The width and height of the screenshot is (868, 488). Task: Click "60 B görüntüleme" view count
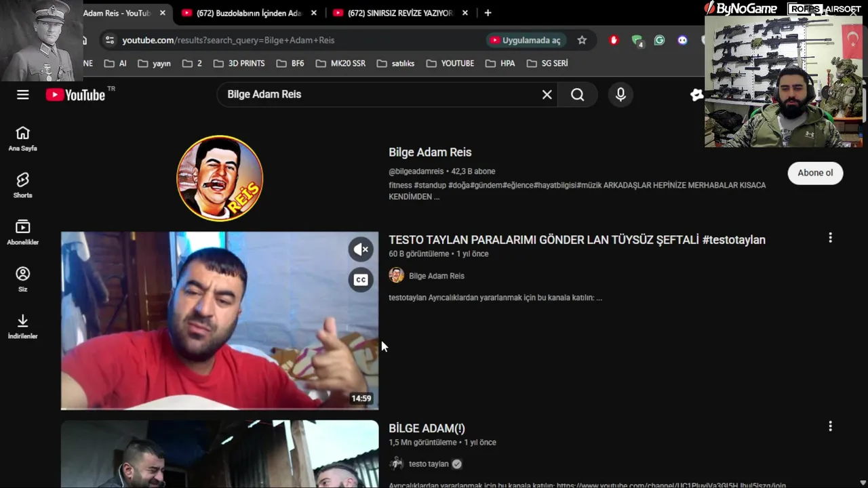coord(419,254)
